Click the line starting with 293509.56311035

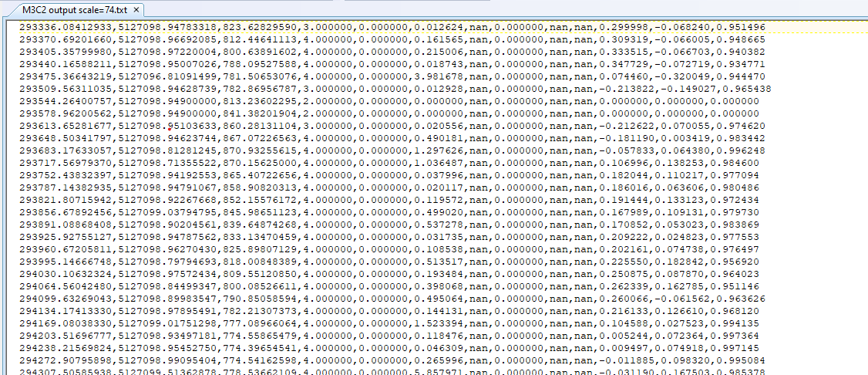tap(395, 89)
